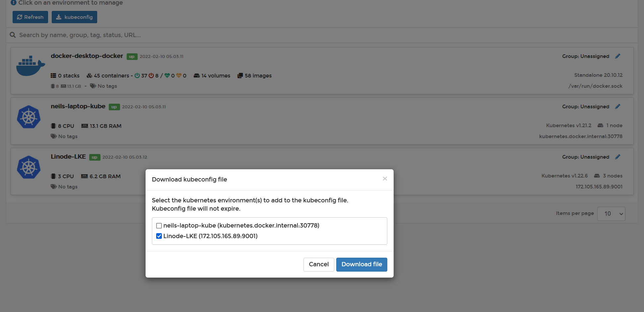Screen dimensions: 644x312
Task: Edit Linode-LKE with pencil icon
Action: coord(617,157)
